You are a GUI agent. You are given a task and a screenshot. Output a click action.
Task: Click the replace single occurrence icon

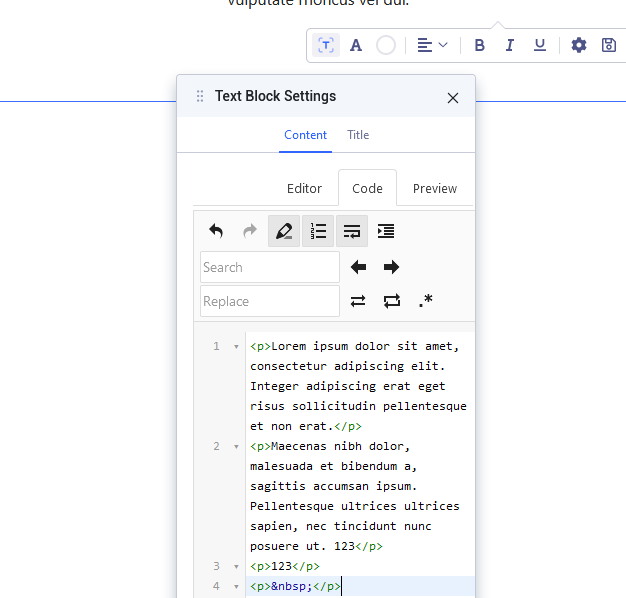358,301
